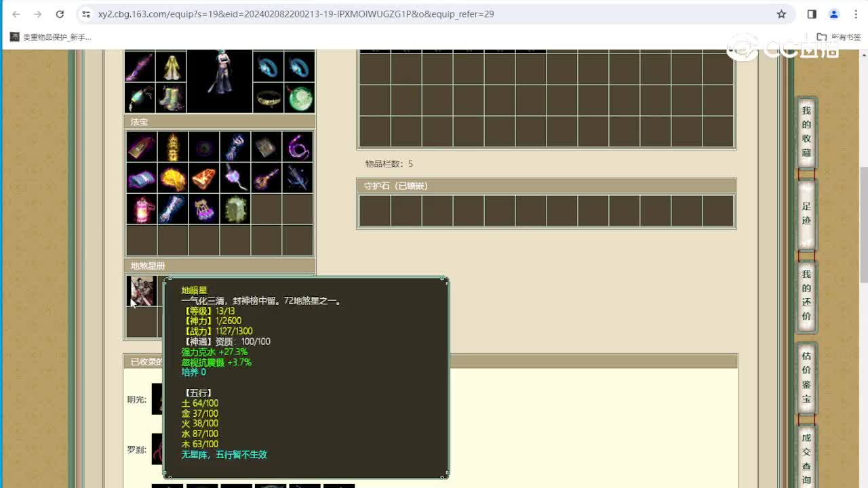
Task: Open the browser side panel
Action: (x=812, y=14)
